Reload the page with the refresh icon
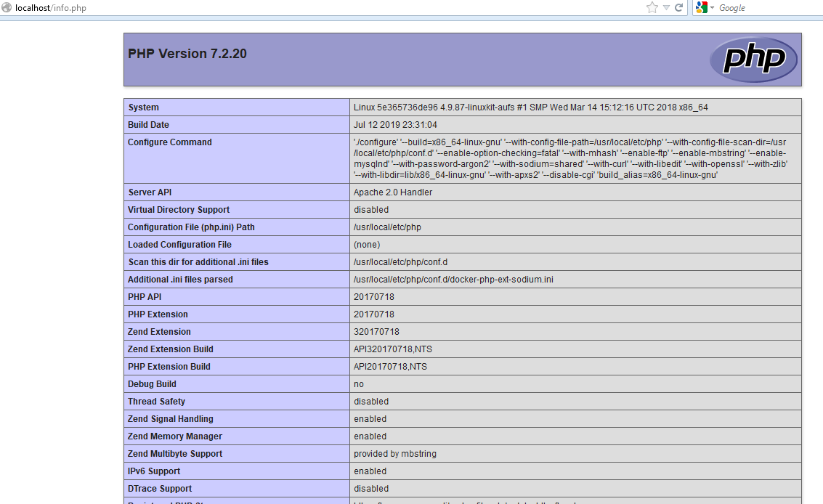 pyautogui.click(x=678, y=7)
